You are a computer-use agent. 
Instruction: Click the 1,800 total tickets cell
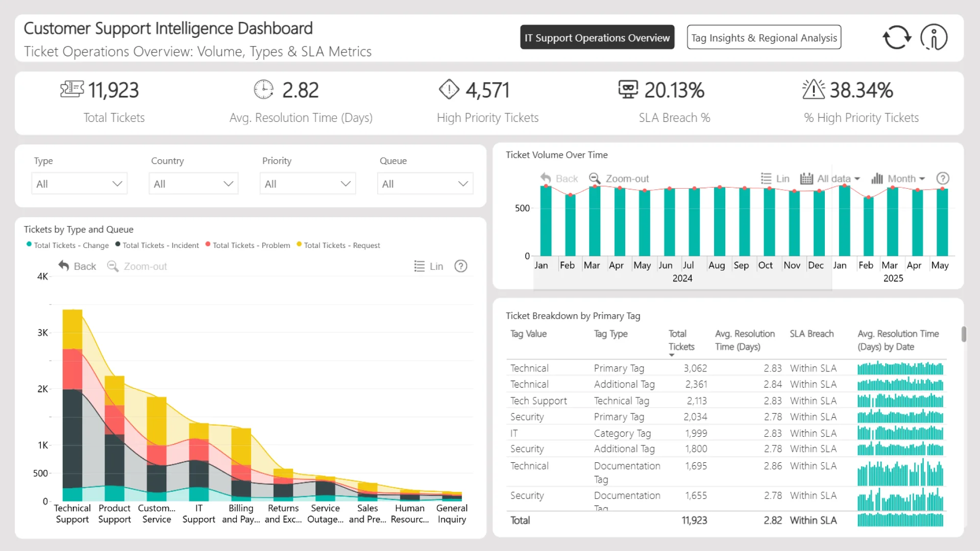696,449
